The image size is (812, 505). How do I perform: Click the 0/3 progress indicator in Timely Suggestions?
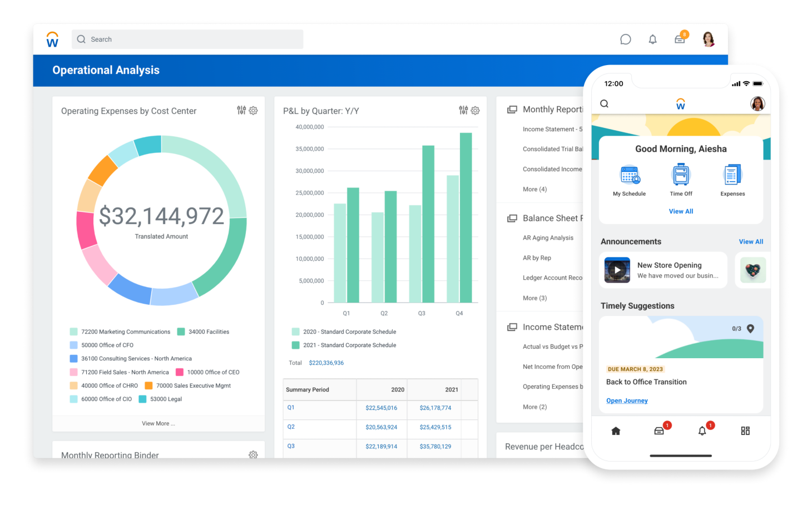coord(734,328)
